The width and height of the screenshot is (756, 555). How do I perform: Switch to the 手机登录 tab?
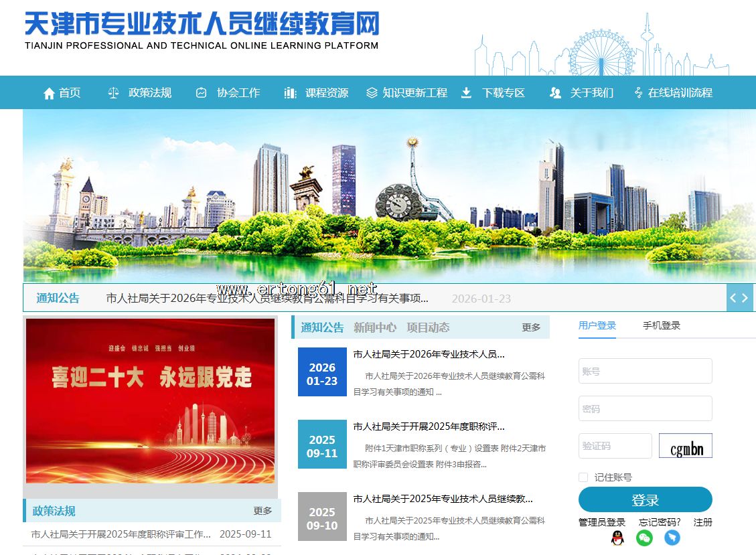tap(662, 325)
